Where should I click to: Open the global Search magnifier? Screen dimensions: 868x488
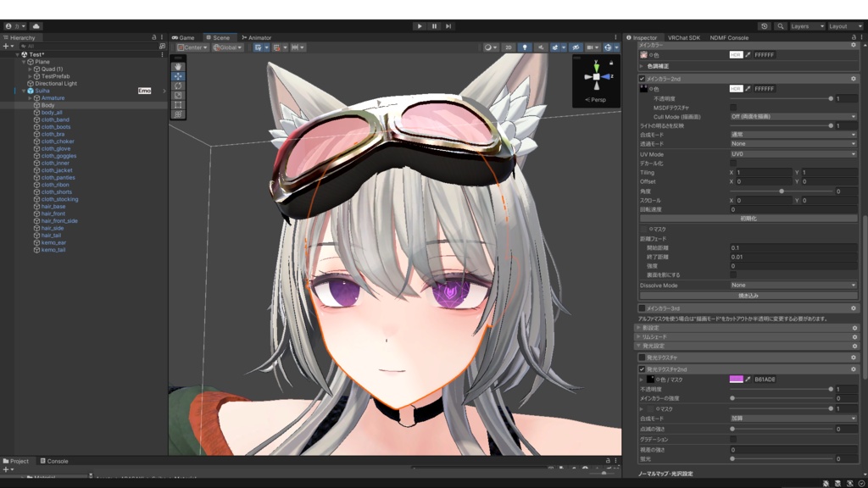(781, 26)
